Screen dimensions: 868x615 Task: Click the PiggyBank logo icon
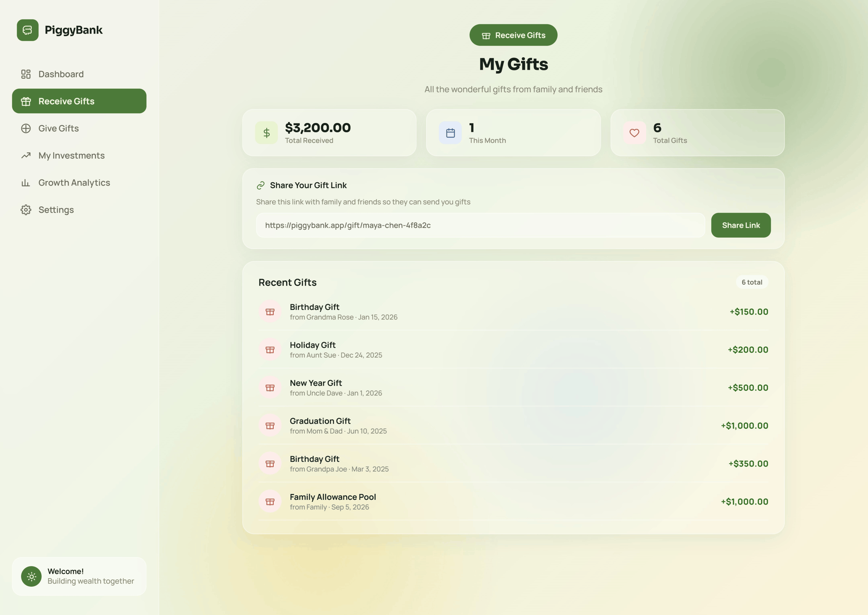pyautogui.click(x=28, y=30)
